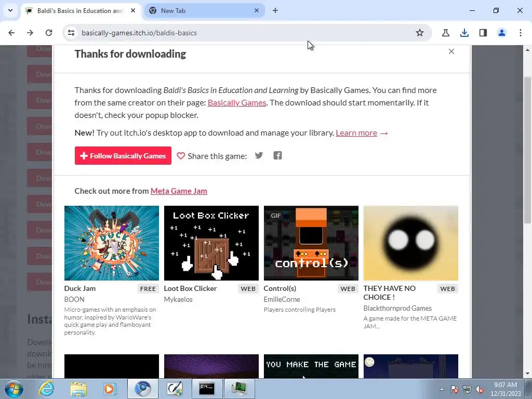Image resolution: width=532 pixels, height=399 pixels.
Task: Switch to the Baldi's Basics tab
Action: [79, 10]
